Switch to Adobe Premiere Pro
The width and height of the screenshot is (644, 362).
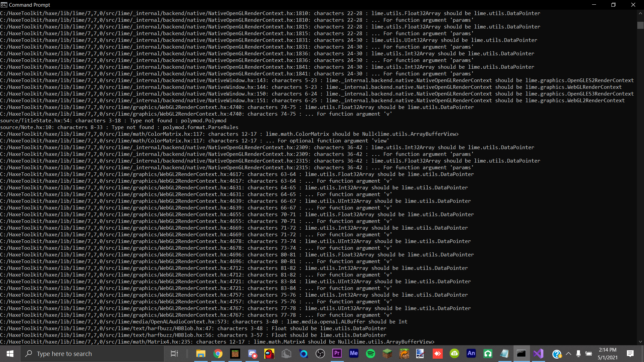click(337, 354)
